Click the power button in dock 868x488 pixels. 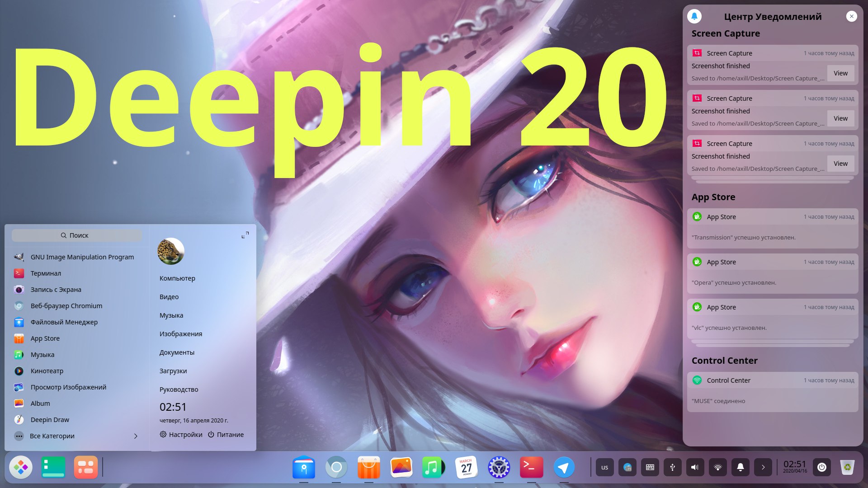tap(822, 467)
